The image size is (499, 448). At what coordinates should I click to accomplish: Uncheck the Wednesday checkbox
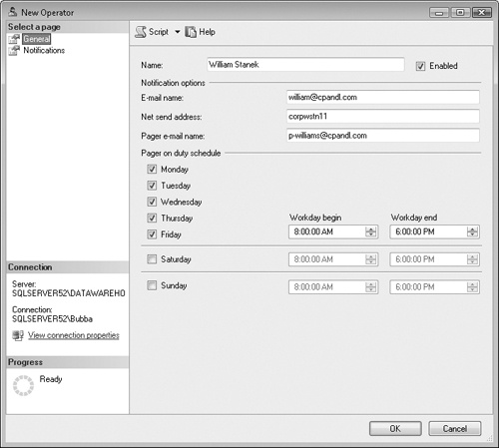click(x=152, y=202)
